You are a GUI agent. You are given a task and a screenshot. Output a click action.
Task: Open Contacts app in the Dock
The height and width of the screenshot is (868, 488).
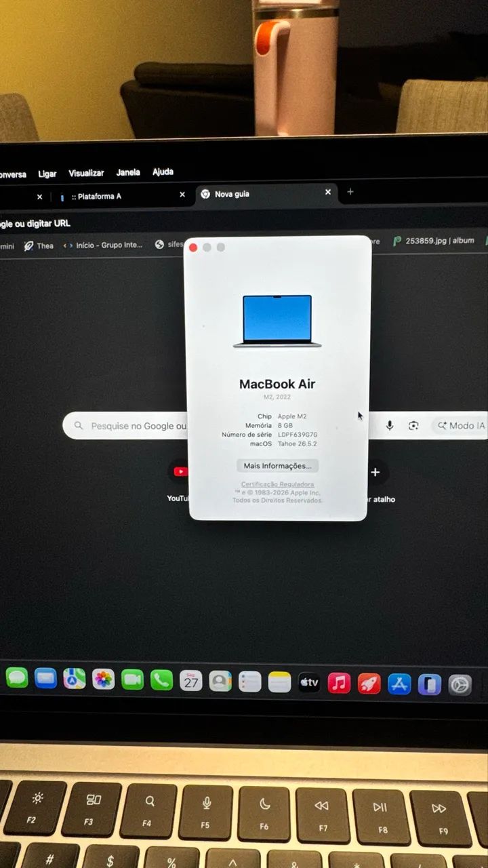coord(220,681)
